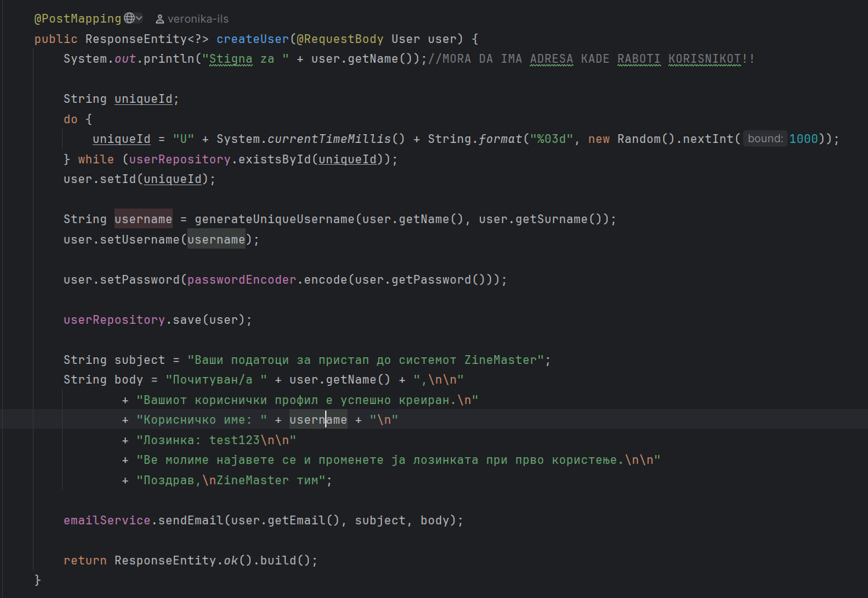Click the author person icon before veronika-ils

[x=160, y=19]
